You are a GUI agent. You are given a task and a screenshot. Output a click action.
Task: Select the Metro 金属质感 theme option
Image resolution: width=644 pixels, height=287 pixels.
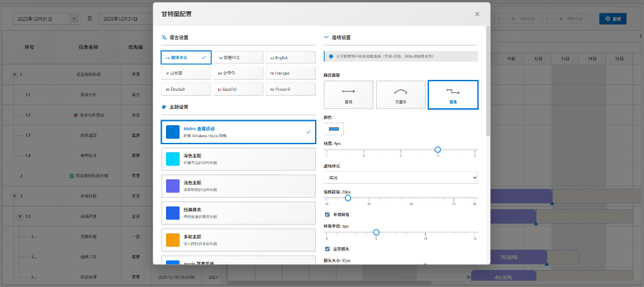coord(238,132)
